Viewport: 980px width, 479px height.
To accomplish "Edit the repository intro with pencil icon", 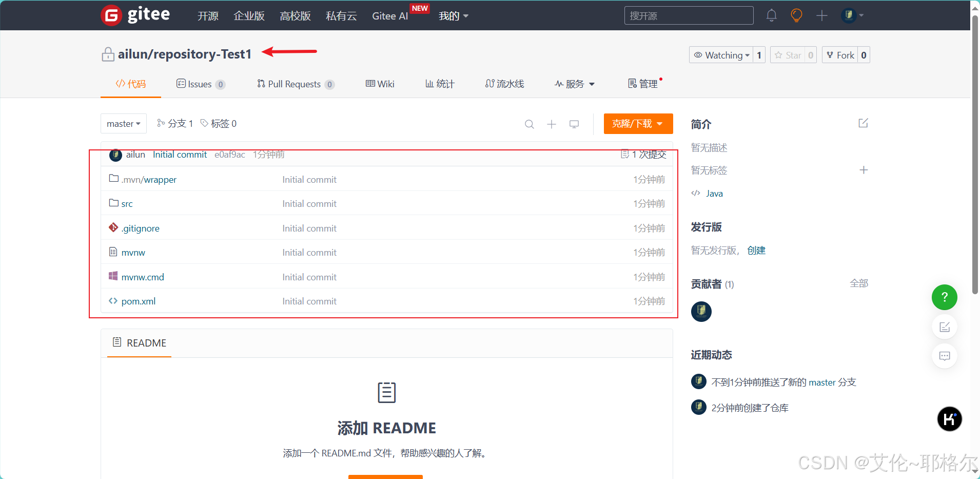I will coord(863,123).
